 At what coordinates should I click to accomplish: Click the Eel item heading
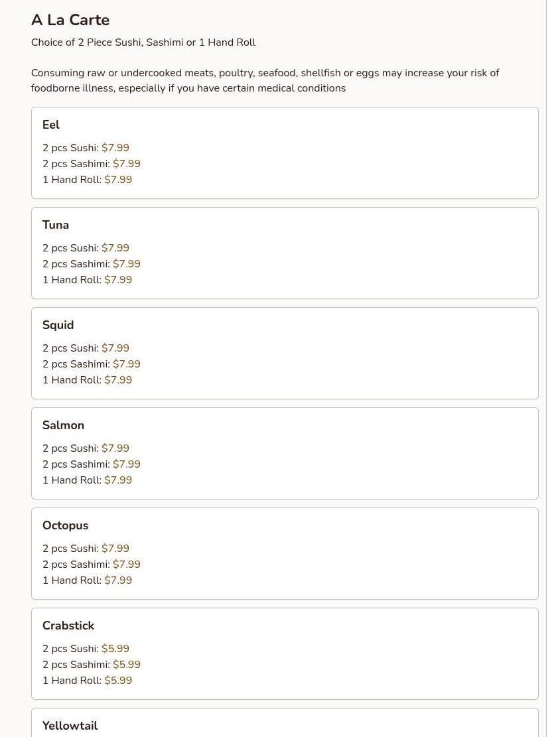point(51,125)
